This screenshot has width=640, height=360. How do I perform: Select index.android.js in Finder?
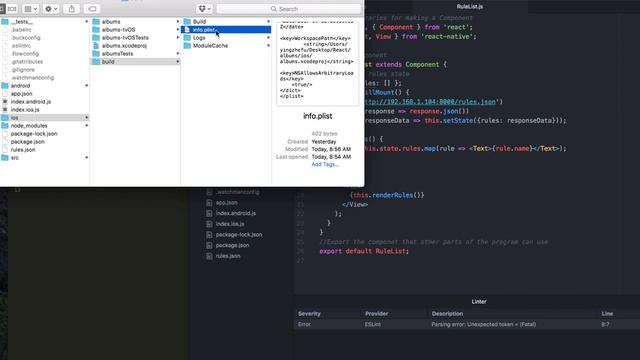click(31, 102)
